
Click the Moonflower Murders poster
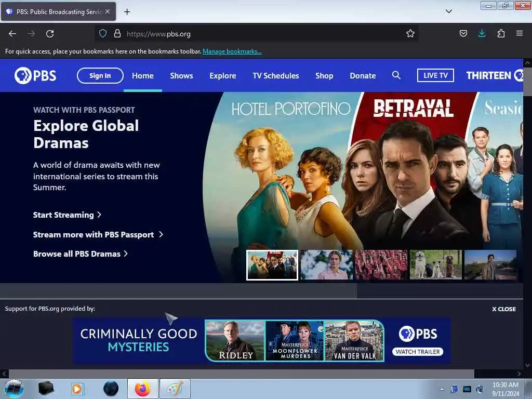pos(295,341)
